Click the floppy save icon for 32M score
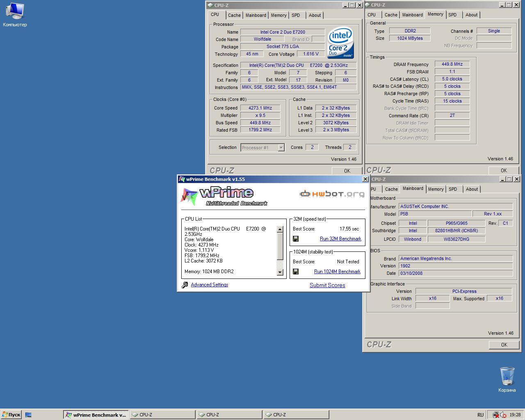Viewport: 525px width, 420px height. click(x=296, y=239)
